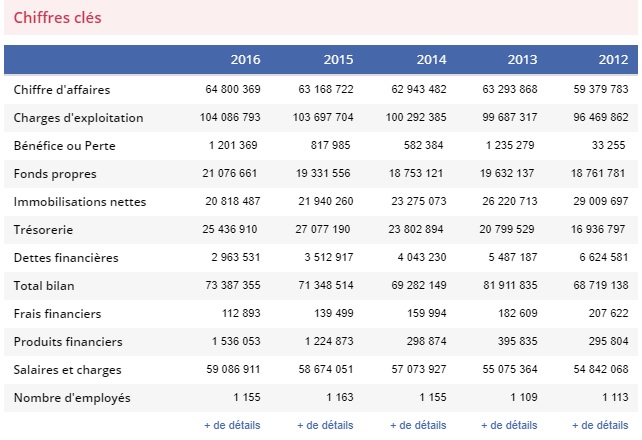
Task: Select the 'Total bilan' row label
Action: (47, 286)
